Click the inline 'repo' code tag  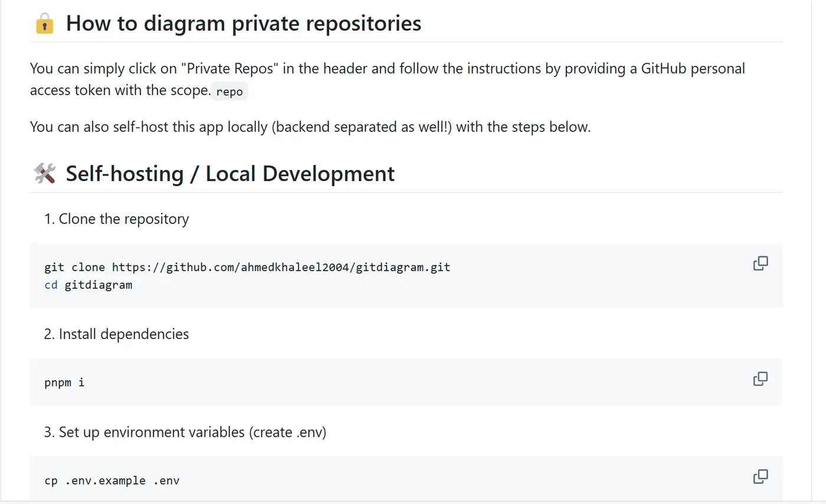tap(230, 92)
